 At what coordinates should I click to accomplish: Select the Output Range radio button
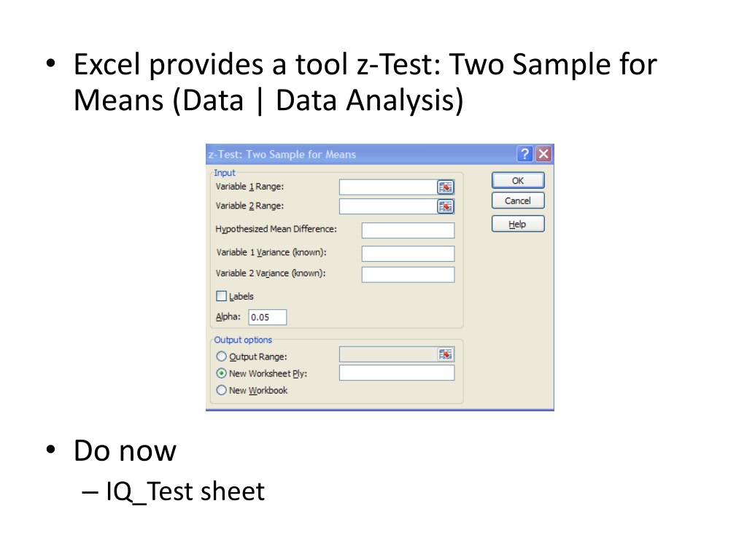click(x=221, y=356)
